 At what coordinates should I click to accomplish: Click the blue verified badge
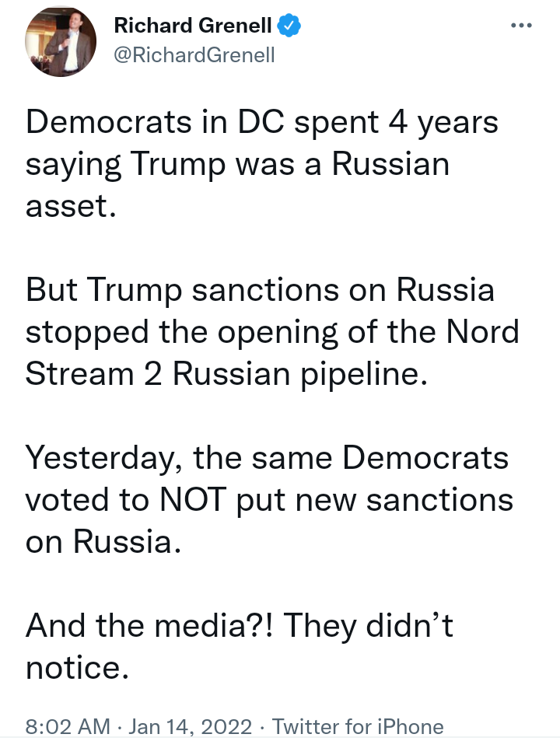point(289,25)
